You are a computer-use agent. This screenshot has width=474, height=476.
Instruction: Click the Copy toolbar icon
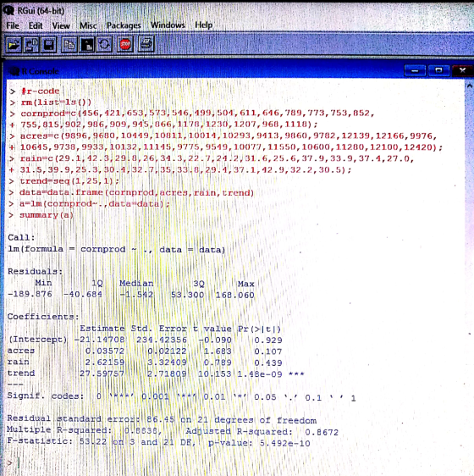coord(69,45)
